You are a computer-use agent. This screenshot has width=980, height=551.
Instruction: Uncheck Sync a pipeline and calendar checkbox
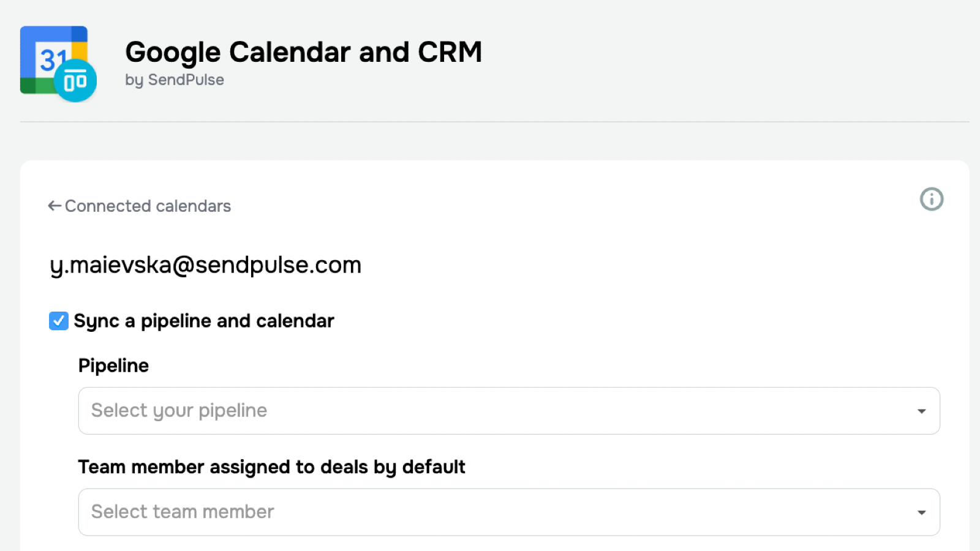59,321
